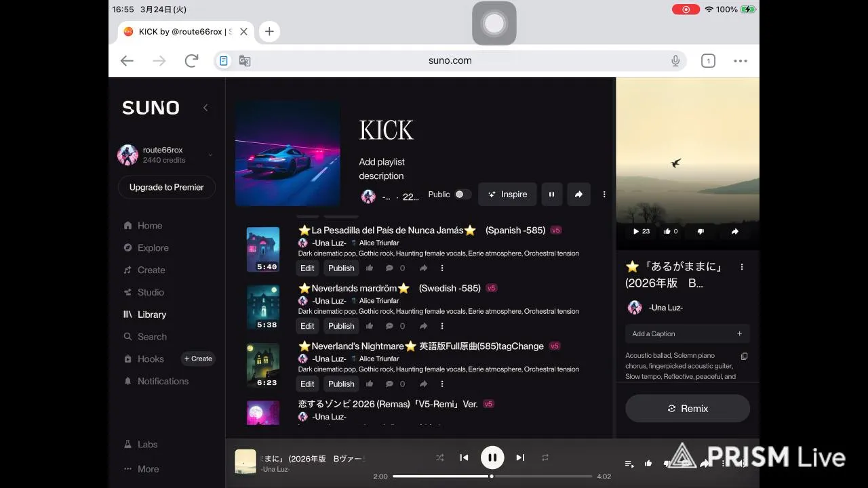
Task: Like La Pesadilla del País song
Action: click(x=370, y=268)
